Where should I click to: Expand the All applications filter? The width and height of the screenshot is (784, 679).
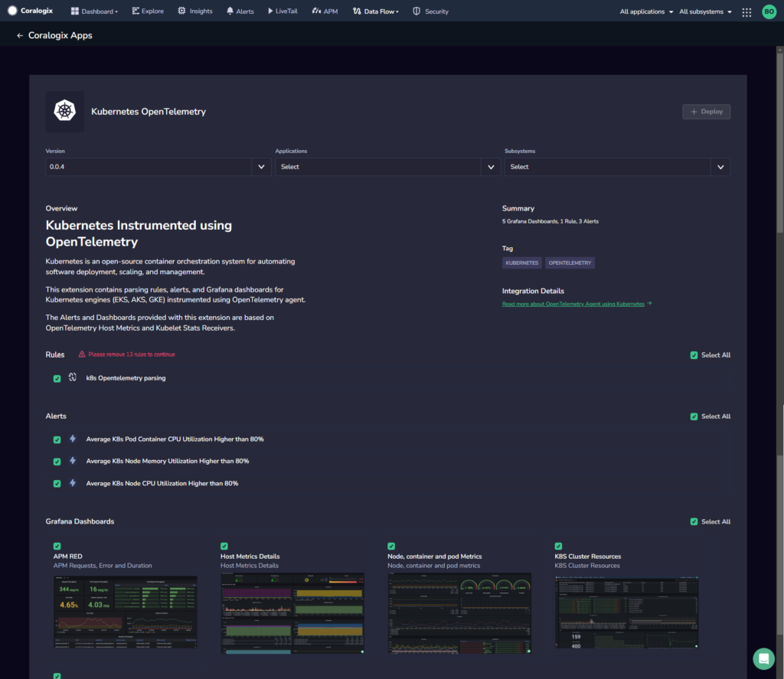[x=646, y=11]
